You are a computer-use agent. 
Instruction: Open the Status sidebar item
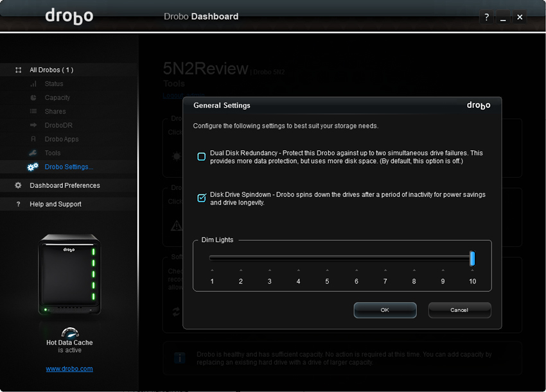pyautogui.click(x=54, y=84)
